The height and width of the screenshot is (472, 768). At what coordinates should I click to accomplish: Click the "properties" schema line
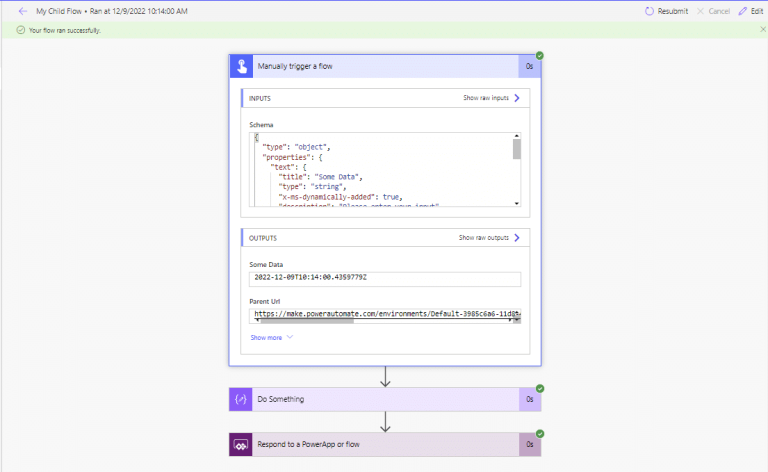pyautogui.click(x=292, y=157)
